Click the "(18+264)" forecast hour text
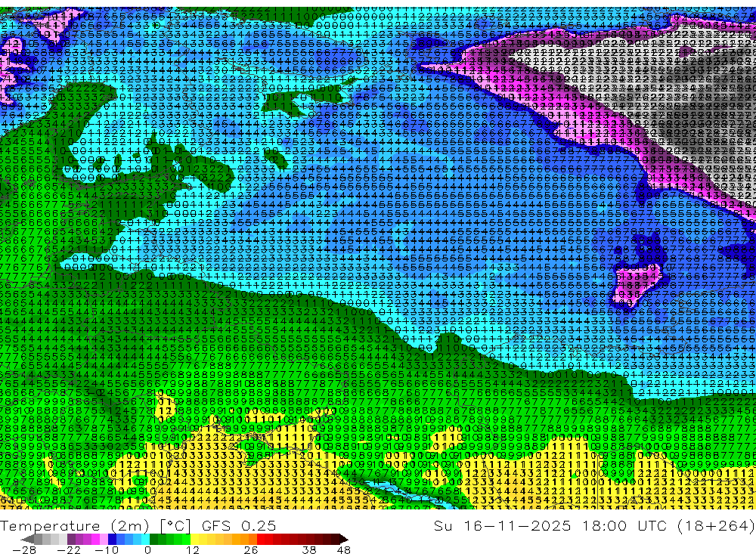Viewport: 756px width, 554px height. point(716,525)
